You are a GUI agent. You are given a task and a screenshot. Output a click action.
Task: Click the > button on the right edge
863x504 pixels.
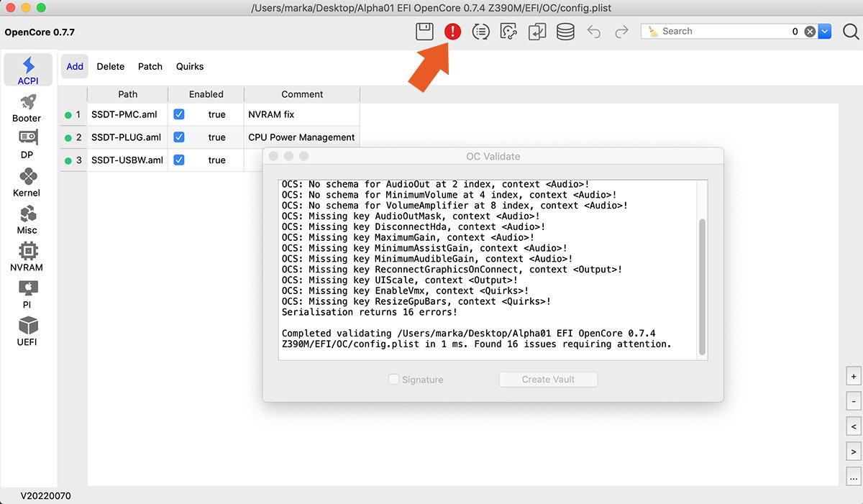coord(854,452)
